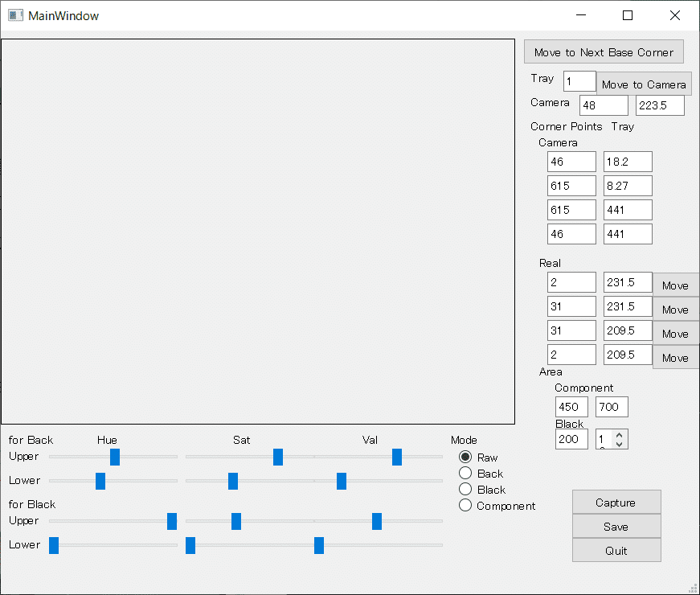
Task: Click the for Black Upper Sat slider handle
Action: 236,521
